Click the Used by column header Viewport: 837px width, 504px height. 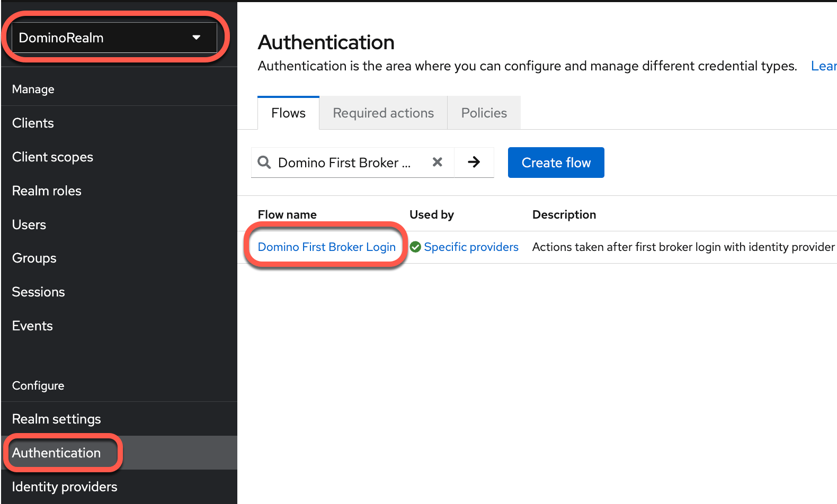point(432,214)
